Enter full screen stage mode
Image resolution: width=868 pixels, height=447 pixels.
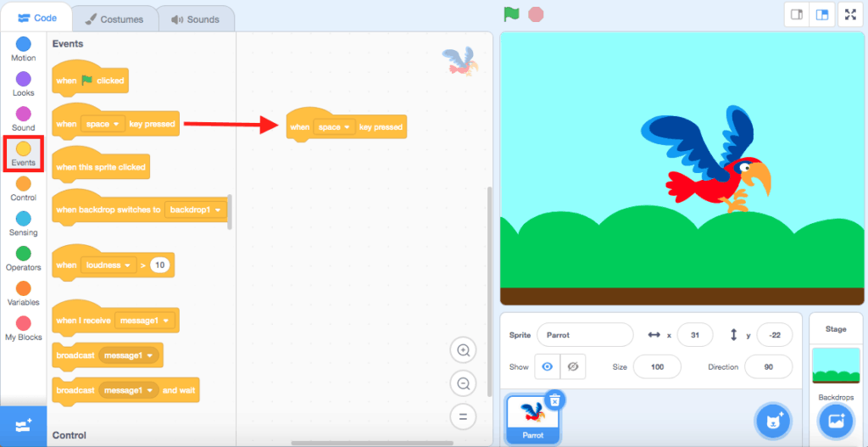[850, 15]
